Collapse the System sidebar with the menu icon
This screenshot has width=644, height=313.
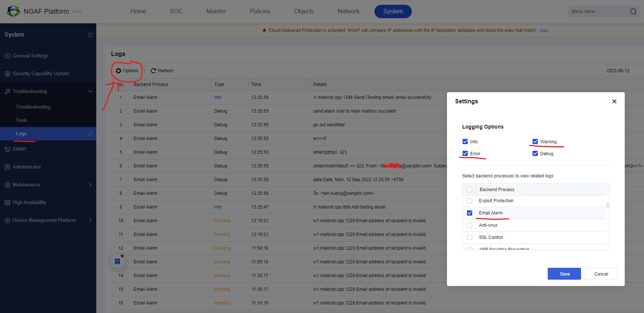point(90,35)
